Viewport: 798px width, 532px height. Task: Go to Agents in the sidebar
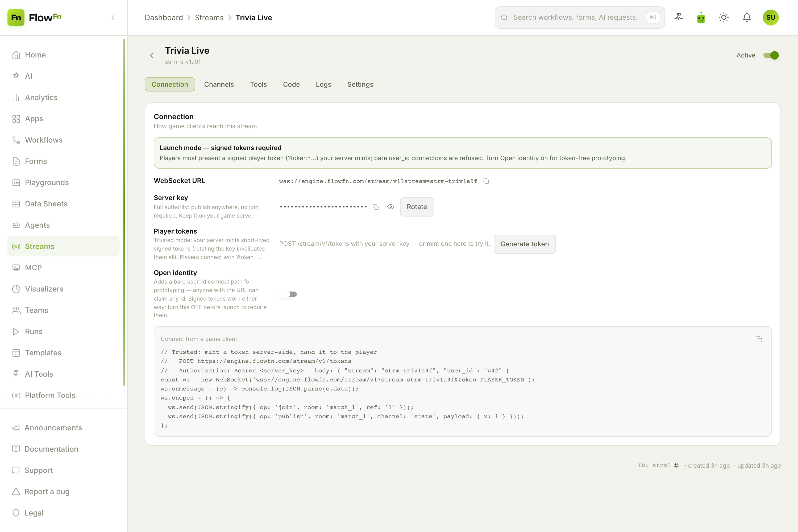(x=64, y=225)
